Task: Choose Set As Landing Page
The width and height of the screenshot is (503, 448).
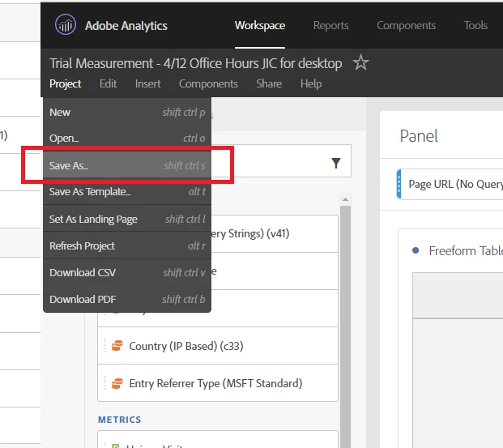Action: (127, 219)
